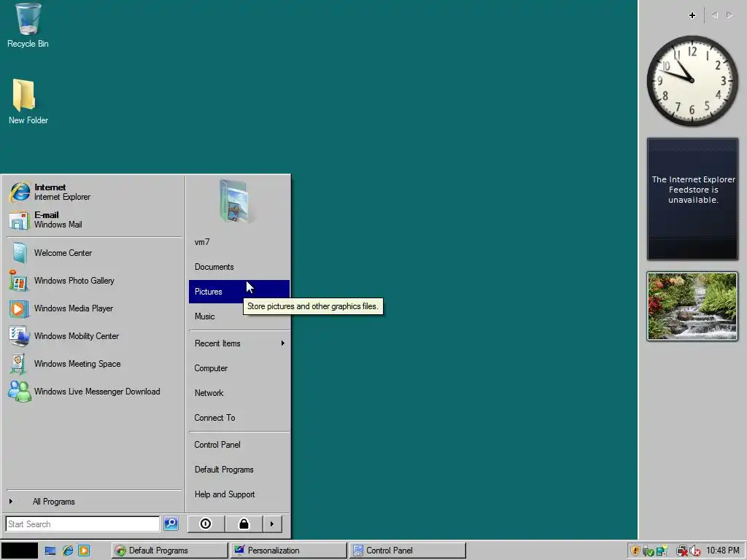Click the sidebar previous page arrow

point(715,15)
